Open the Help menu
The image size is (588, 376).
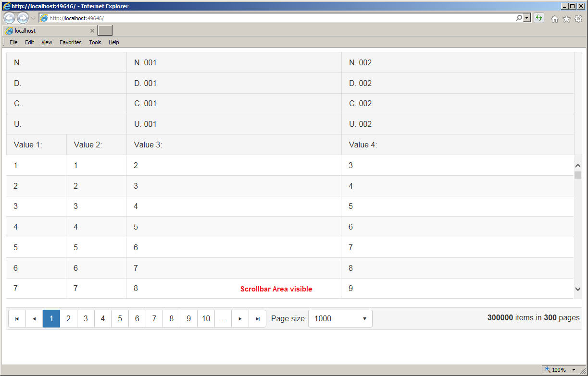113,42
